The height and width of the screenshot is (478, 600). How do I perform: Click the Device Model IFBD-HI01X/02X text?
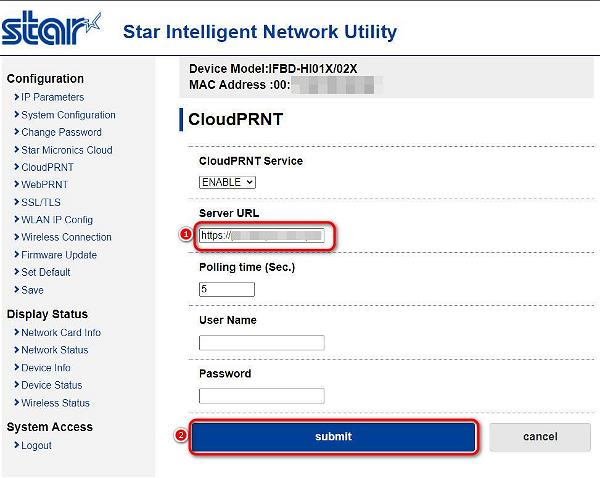click(x=273, y=69)
